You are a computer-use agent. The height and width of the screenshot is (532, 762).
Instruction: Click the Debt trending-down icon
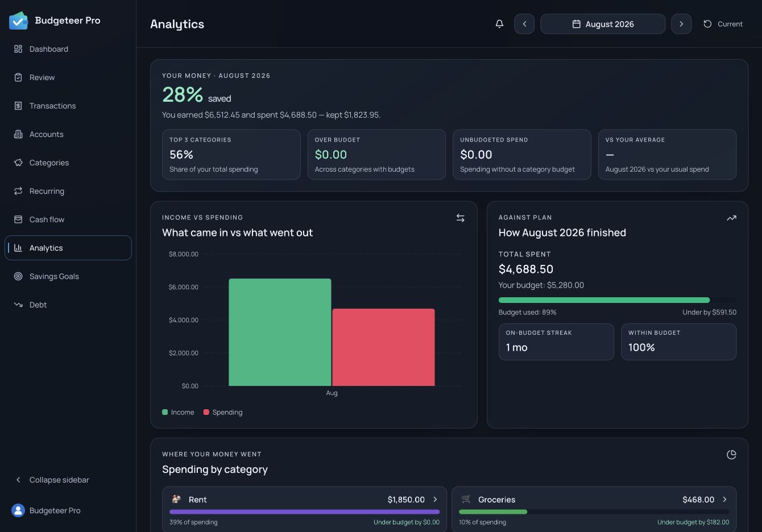pos(18,305)
